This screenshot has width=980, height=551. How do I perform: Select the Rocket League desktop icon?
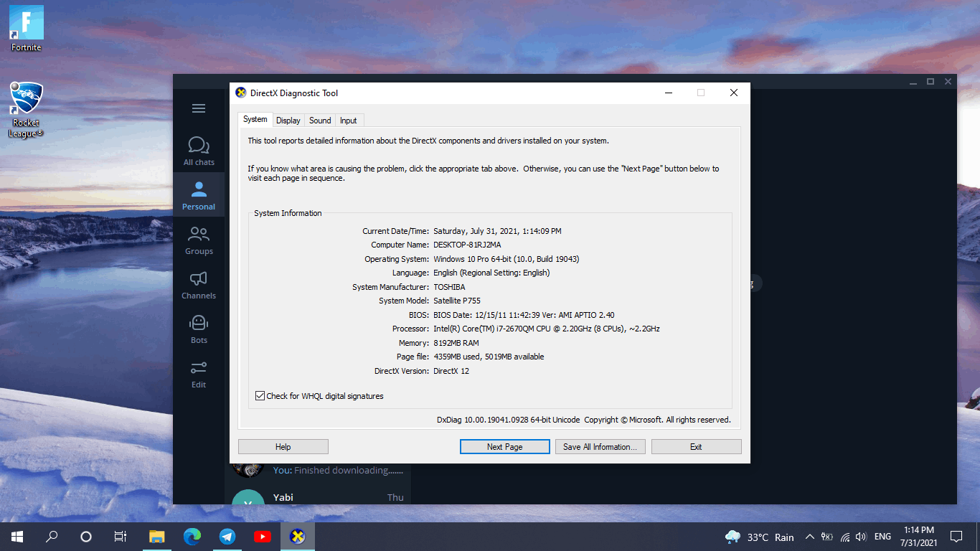pyautogui.click(x=27, y=109)
